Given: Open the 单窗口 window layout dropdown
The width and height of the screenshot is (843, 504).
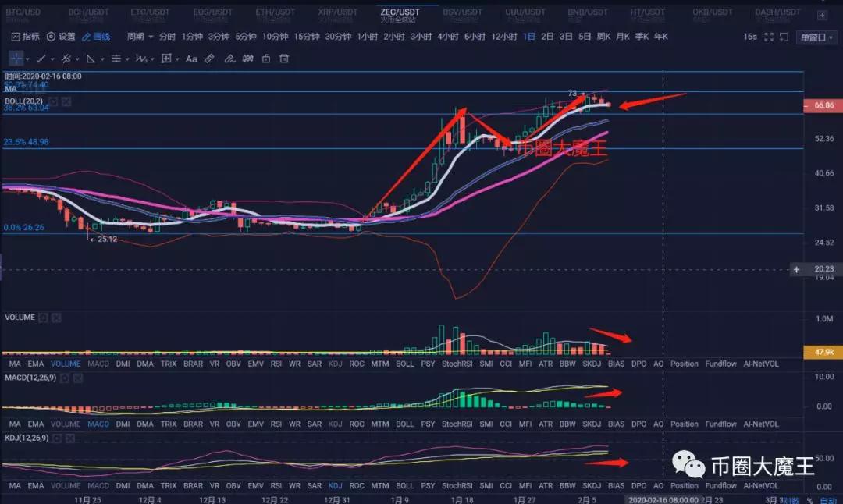Looking at the screenshot, I should coord(816,37).
